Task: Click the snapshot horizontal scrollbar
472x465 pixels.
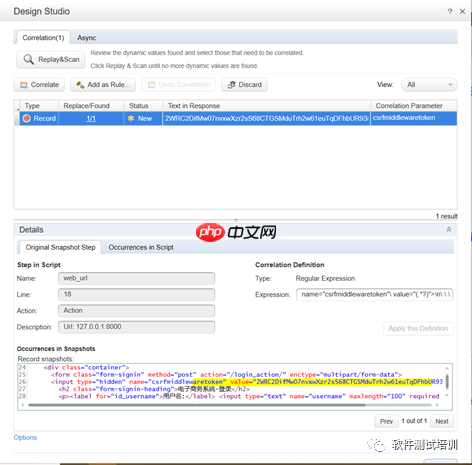Action: pos(197,405)
